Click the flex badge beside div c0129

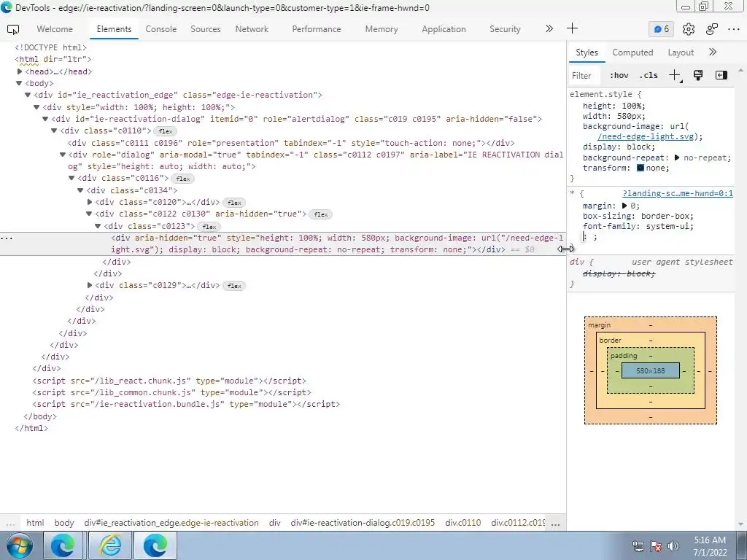(x=234, y=286)
